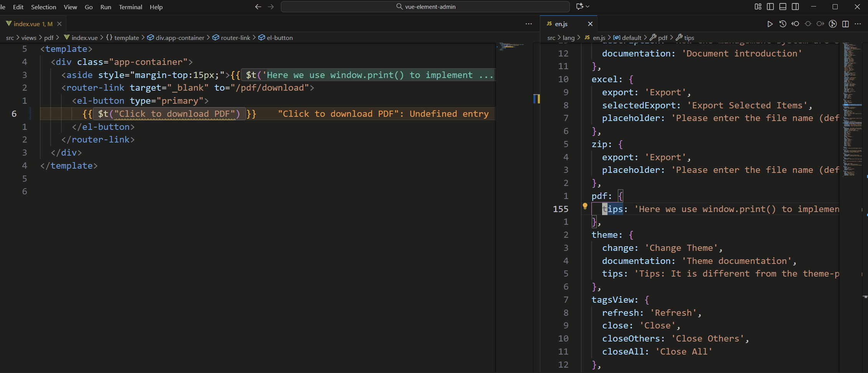Open the source control graph view
The image size is (868, 373).
pyautogui.click(x=833, y=24)
